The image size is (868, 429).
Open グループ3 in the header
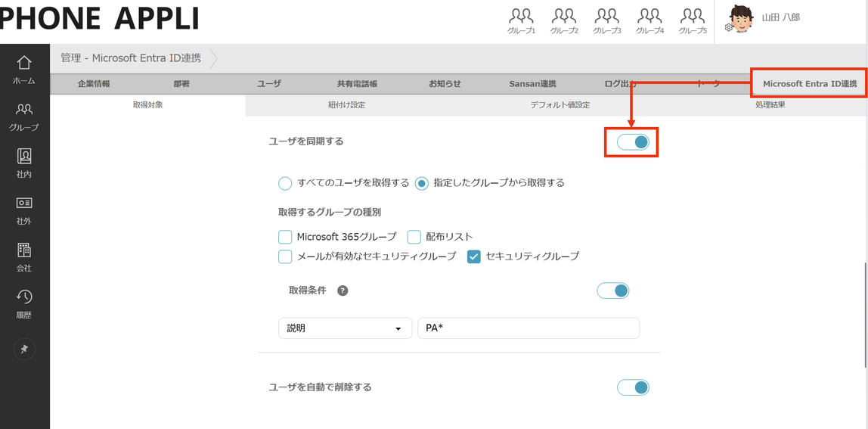[606, 22]
